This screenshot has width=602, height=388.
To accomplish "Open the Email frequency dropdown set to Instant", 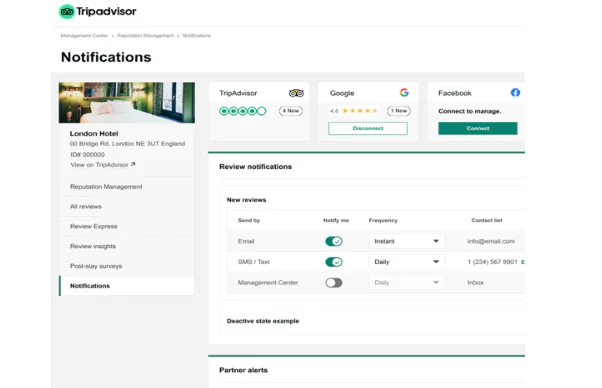I will [x=407, y=241].
